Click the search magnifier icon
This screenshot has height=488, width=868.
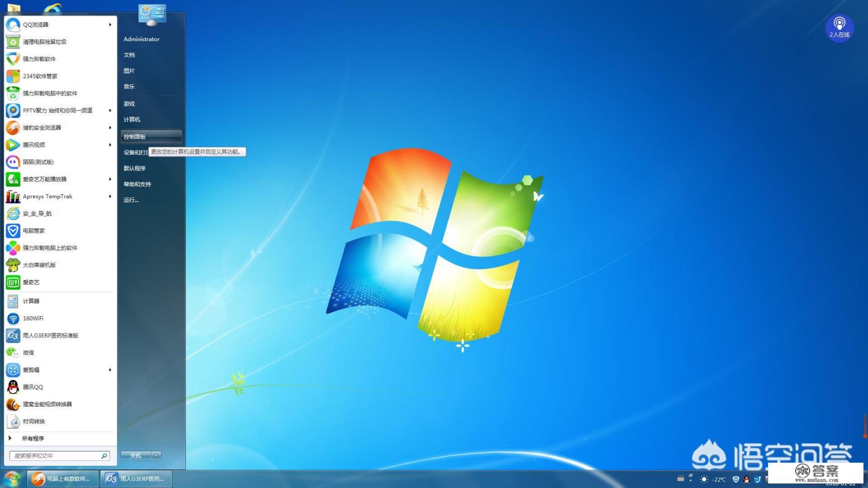pos(104,455)
